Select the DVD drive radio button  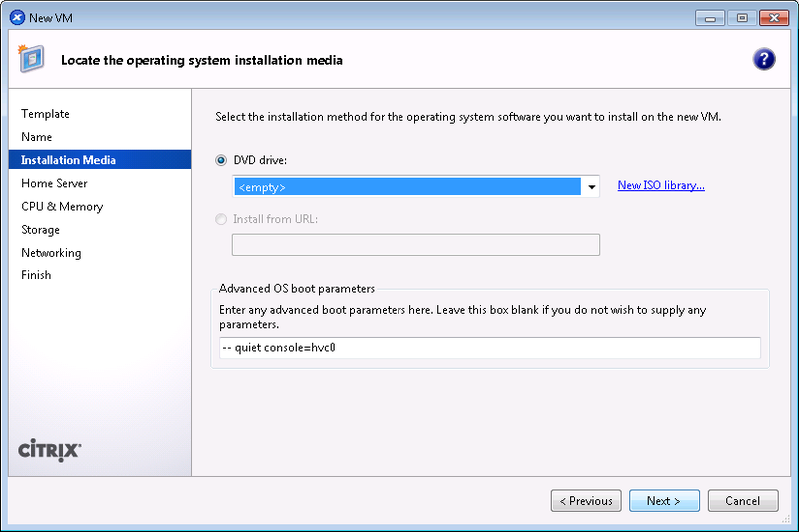click(x=221, y=160)
